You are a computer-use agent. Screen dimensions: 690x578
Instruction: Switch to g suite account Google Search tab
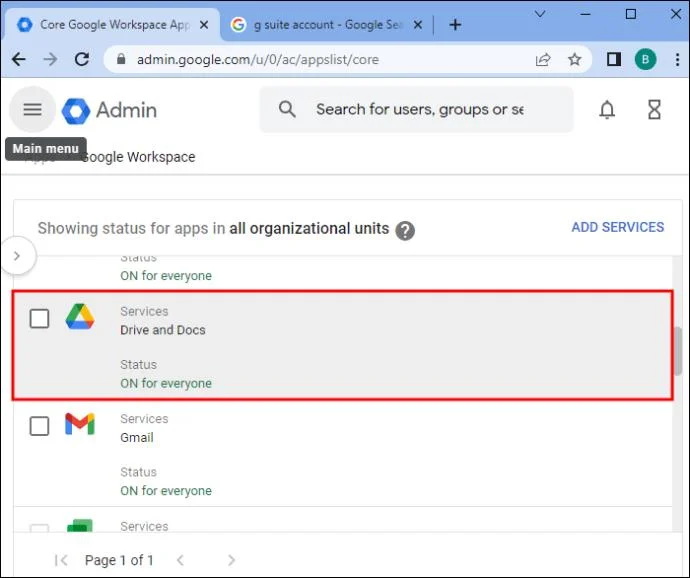coord(326,25)
